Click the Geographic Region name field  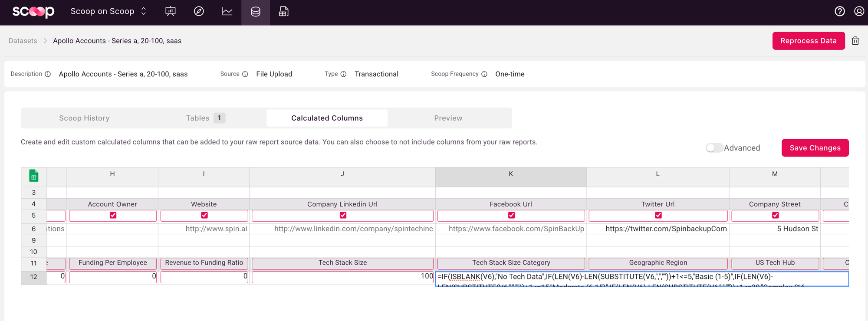pos(658,263)
